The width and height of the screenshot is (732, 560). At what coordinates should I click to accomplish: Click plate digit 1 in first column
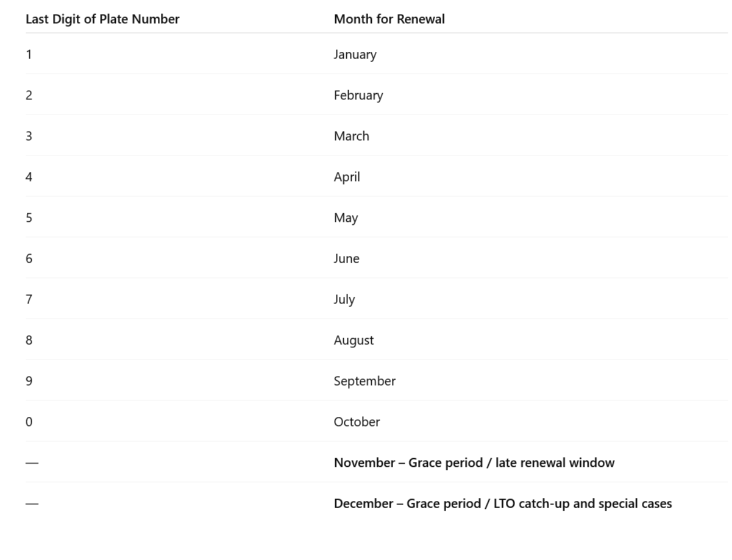tap(29, 54)
